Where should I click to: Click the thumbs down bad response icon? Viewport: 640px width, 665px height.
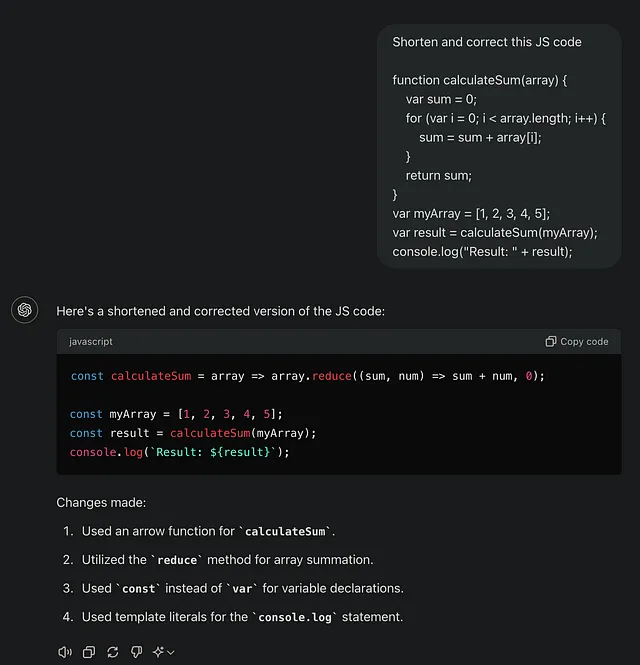[137, 652]
